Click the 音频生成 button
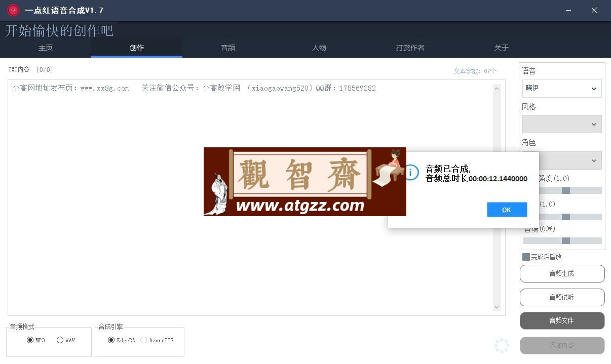This screenshot has width=611, height=364. [562, 273]
